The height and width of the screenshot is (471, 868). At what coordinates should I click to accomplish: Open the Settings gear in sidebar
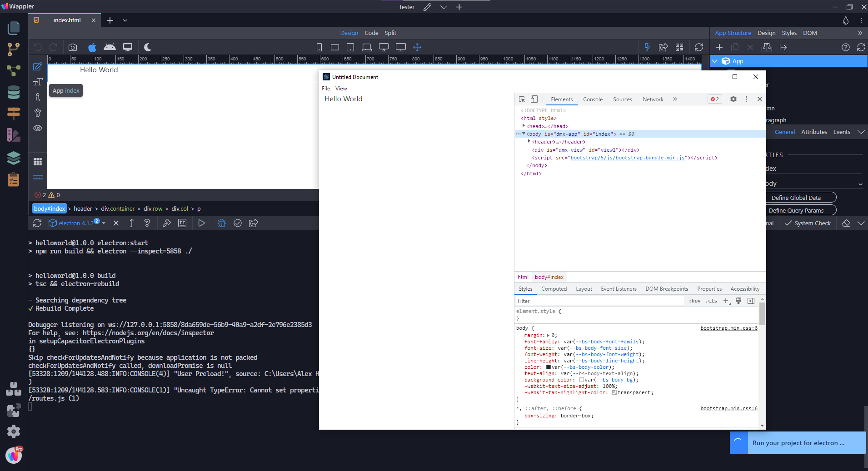[x=14, y=431]
